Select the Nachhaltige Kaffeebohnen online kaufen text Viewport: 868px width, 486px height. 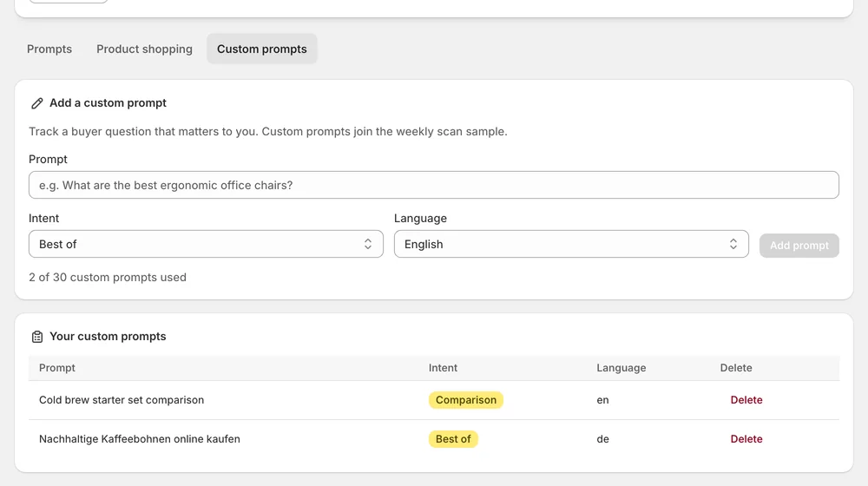point(140,439)
